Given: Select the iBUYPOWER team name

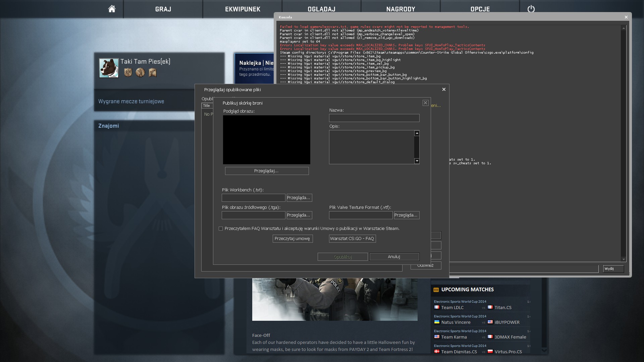Looking at the screenshot, I should tap(507, 322).
